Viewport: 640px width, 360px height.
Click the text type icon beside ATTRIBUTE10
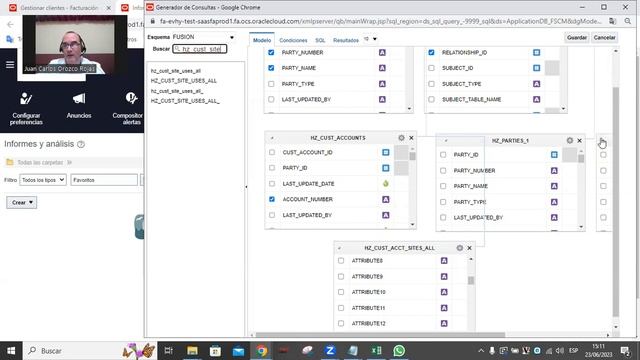(444, 292)
